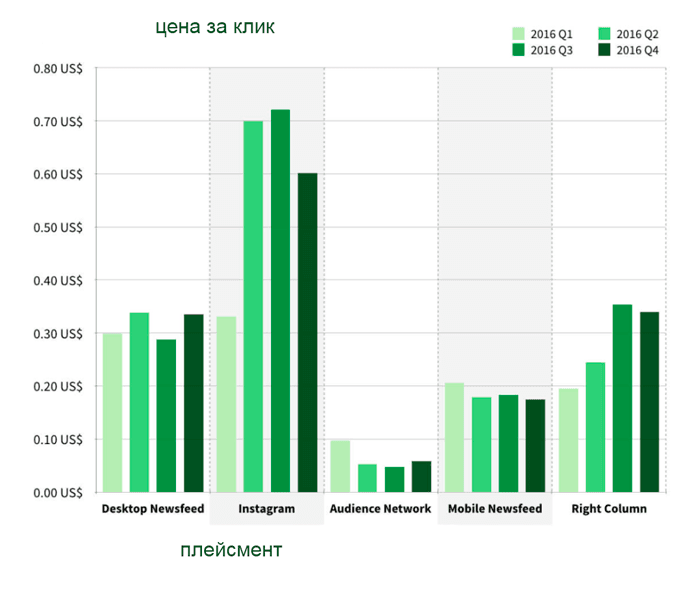
Task: Click the 'Instagram' category label
Action: pos(267,509)
